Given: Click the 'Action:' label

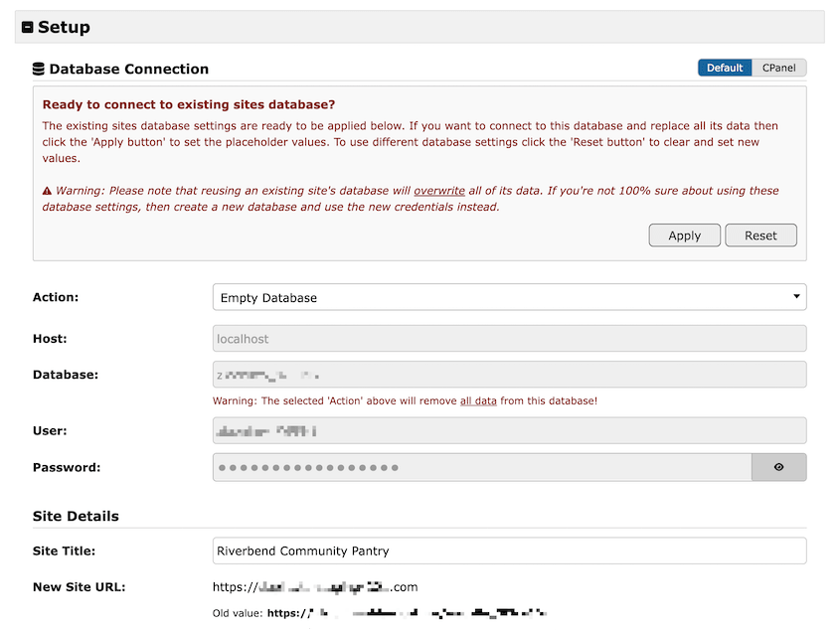Looking at the screenshot, I should click(56, 297).
